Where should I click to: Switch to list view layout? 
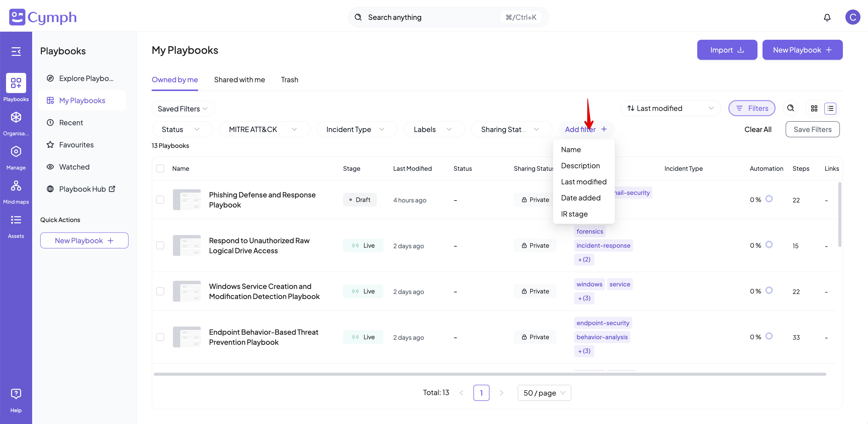click(x=830, y=108)
